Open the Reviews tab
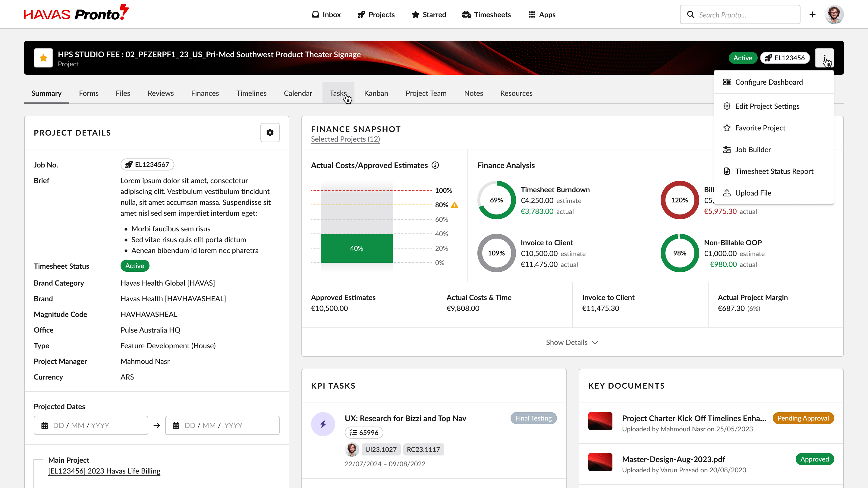 tap(161, 93)
